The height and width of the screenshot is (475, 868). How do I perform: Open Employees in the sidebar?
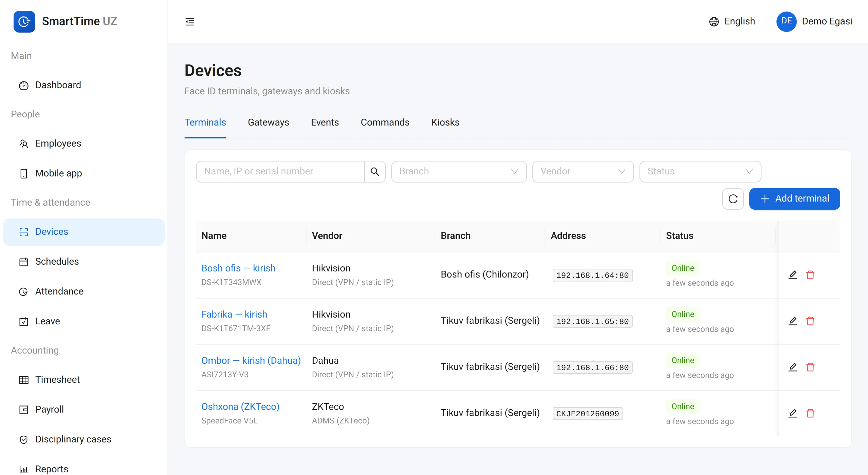pyautogui.click(x=84, y=144)
